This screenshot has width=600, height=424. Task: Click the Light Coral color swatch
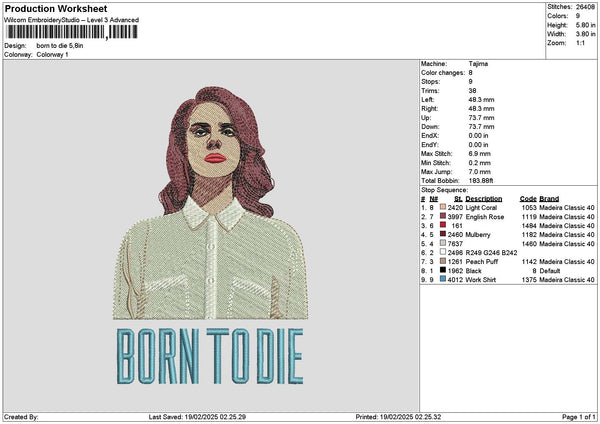pos(443,207)
